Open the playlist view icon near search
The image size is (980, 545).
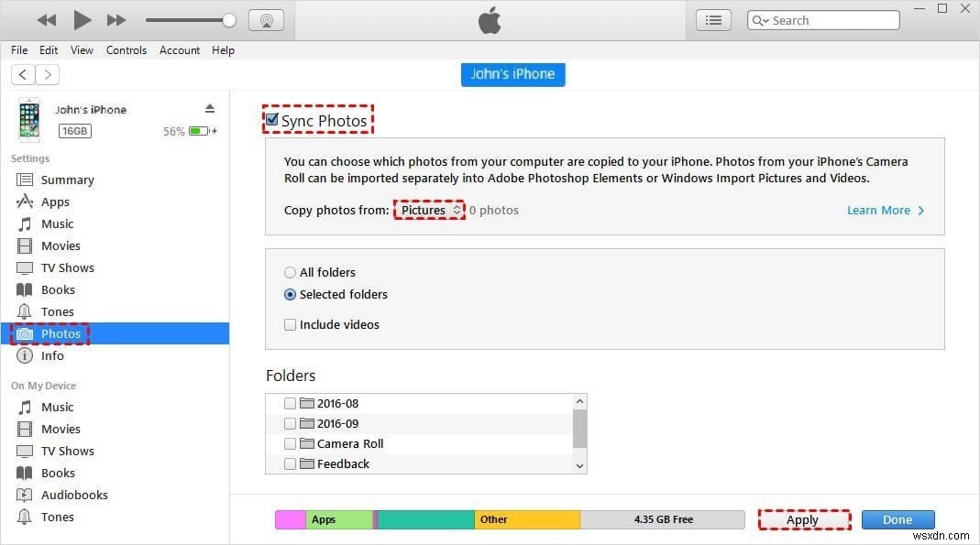coord(713,19)
